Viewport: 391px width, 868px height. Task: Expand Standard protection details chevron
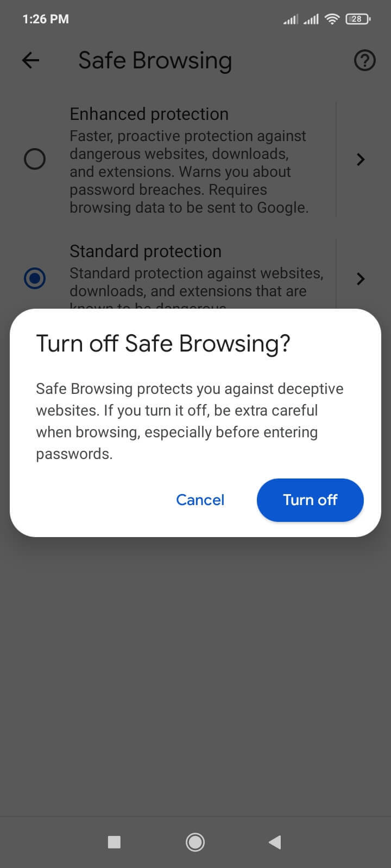pos(361,278)
